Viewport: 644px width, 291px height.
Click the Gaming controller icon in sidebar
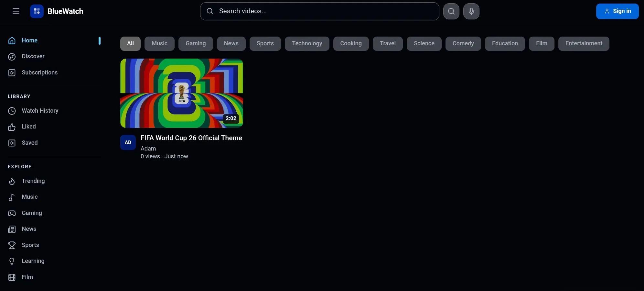[x=12, y=213]
